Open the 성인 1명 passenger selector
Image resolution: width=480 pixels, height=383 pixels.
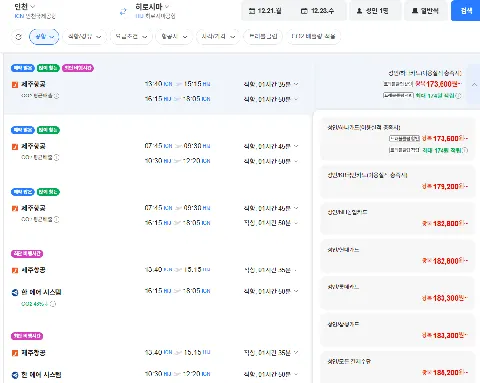coord(375,11)
